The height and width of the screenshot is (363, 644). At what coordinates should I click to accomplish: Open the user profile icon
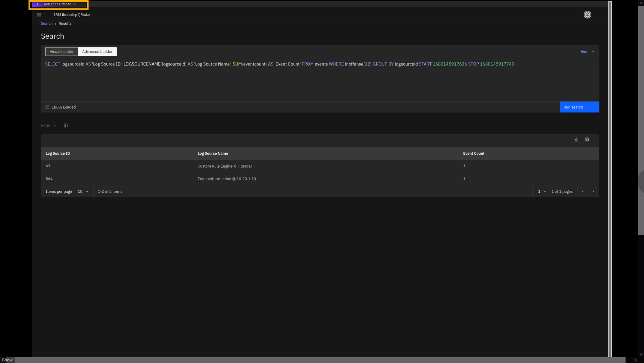click(x=587, y=15)
